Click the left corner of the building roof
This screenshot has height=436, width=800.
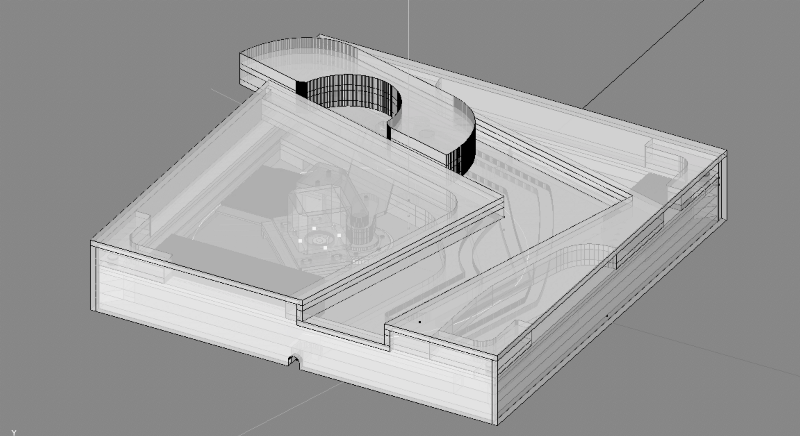click(93, 244)
